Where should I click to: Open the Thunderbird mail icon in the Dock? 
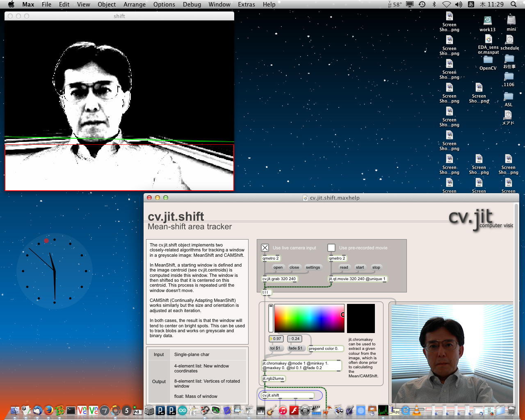(x=38, y=410)
